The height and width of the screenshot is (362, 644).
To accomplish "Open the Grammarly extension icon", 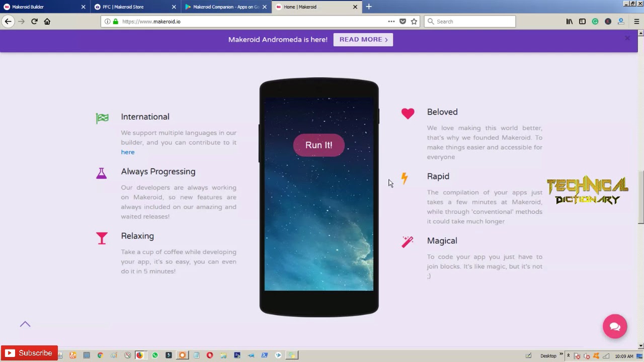I will (595, 22).
